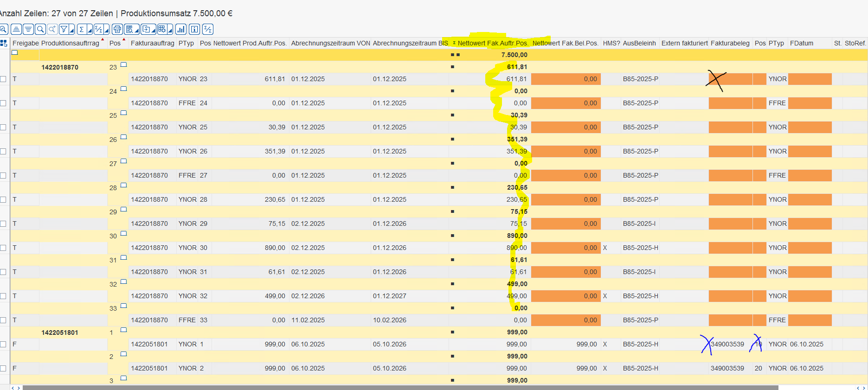868x390 pixels.
Task: Click the scroll right arrow at bottom right
Action: point(864,388)
